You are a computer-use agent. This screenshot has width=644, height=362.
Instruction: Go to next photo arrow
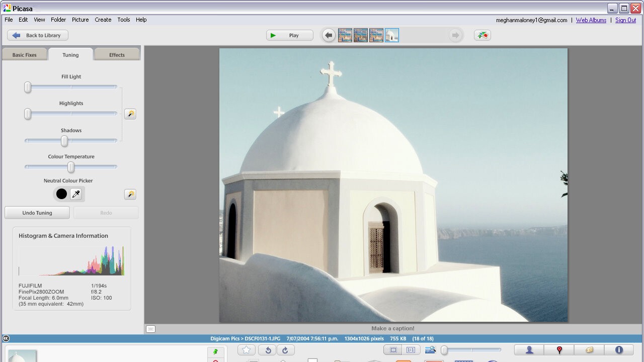tap(455, 35)
